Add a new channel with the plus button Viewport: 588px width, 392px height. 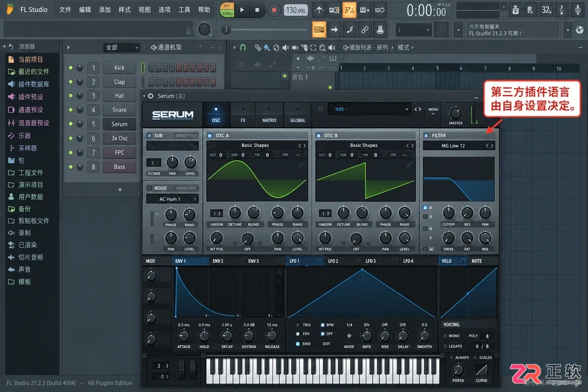click(120, 190)
